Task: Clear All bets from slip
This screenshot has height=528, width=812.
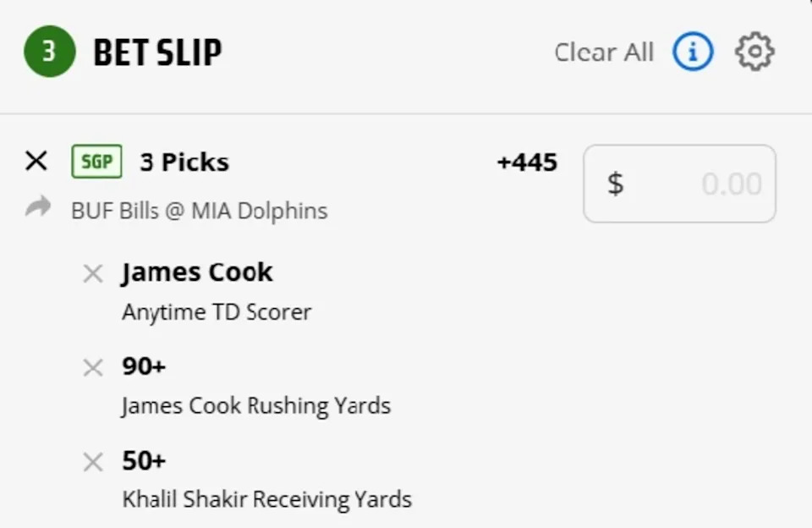Action: click(x=604, y=52)
